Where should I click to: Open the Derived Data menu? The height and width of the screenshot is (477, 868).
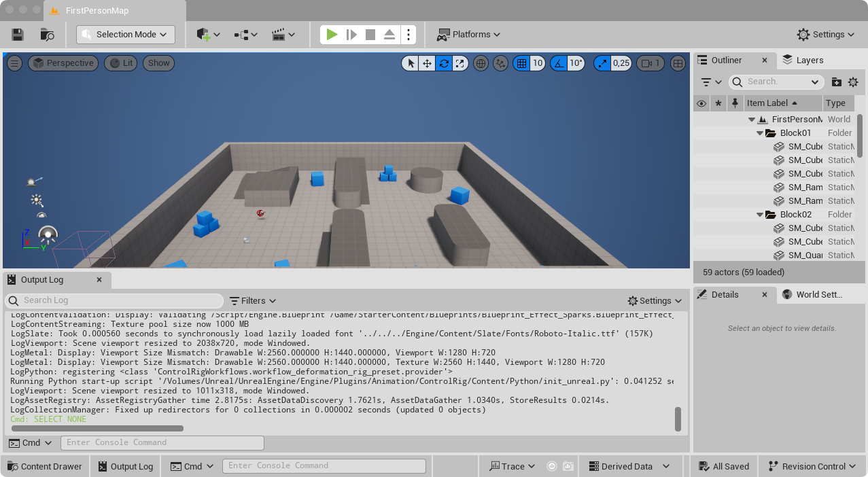pyautogui.click(x=629, y=466)
